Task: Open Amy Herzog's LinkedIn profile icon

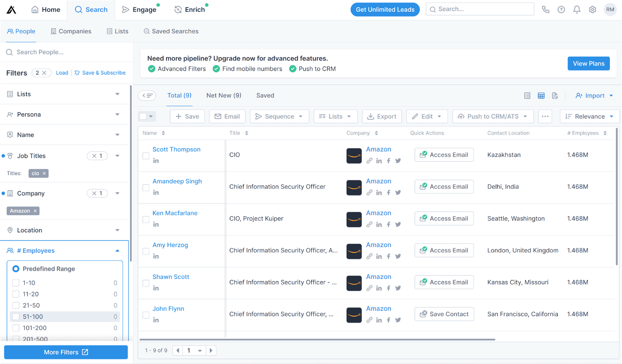Action: click(x=156, y=257)
